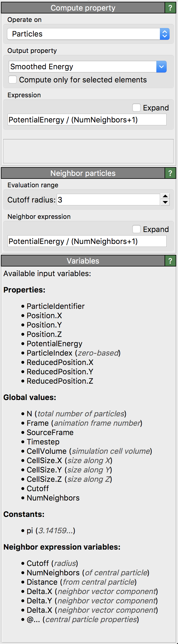
Task: Decrease cutoff radius with down arrow
Action: pyautogui.click(x=165, y=202)
